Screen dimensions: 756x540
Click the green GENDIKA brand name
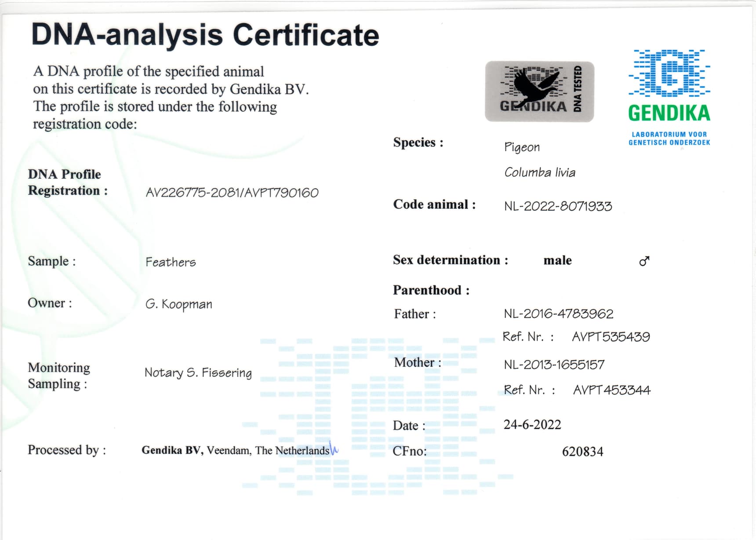tap(669, 113)
